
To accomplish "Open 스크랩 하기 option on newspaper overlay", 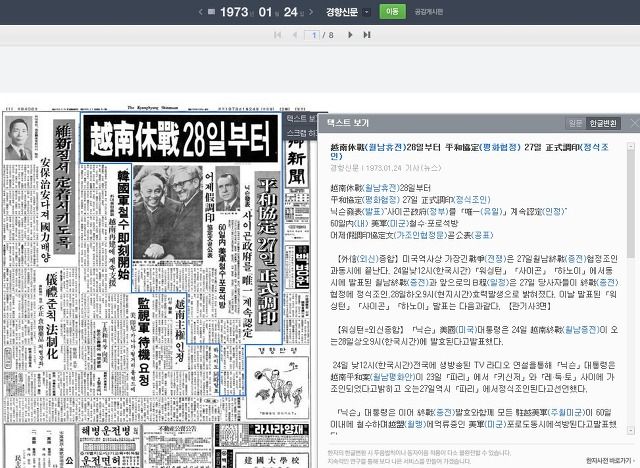I will click(x=301, y=133).
